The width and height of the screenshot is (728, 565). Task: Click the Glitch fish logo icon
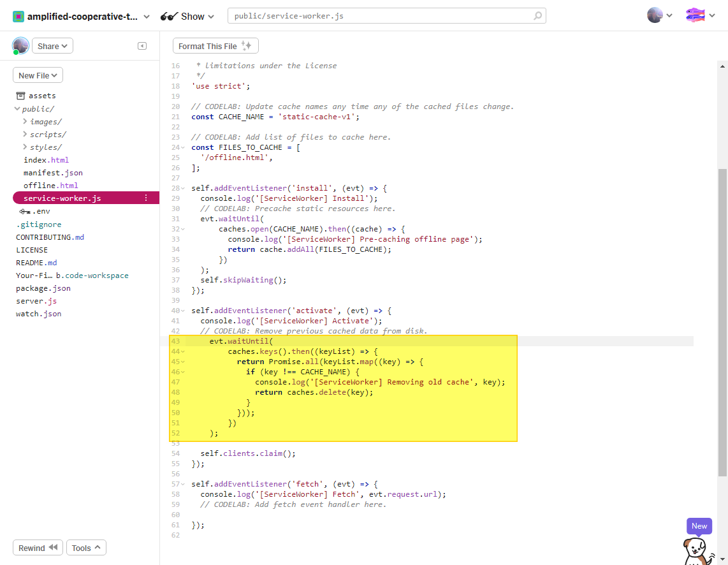tap(695, 15)
